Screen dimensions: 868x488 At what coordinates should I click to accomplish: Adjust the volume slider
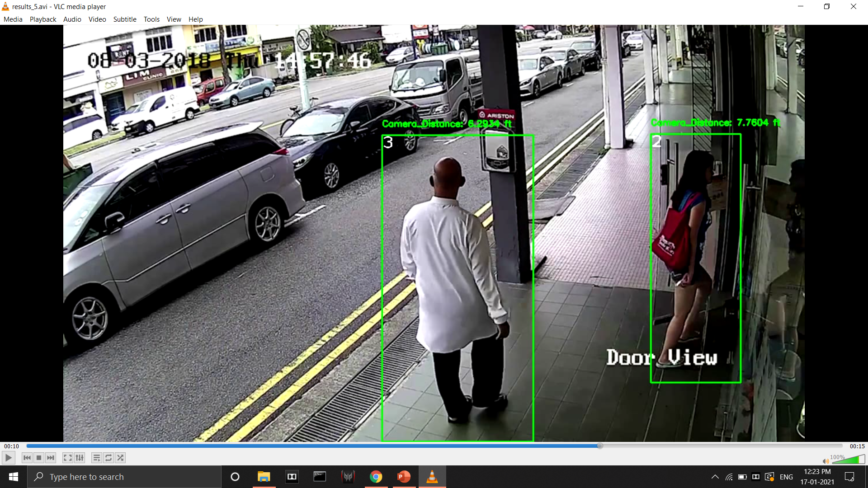click(848, 460)
